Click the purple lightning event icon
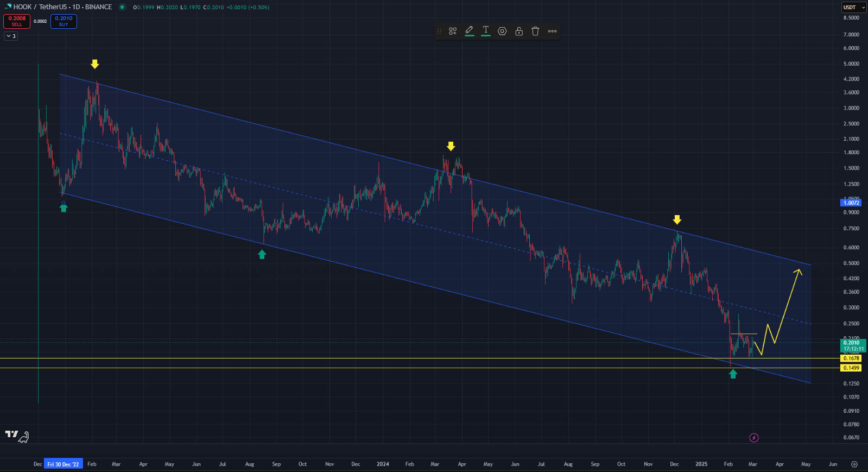868x472 pixels. pos(754,438)
